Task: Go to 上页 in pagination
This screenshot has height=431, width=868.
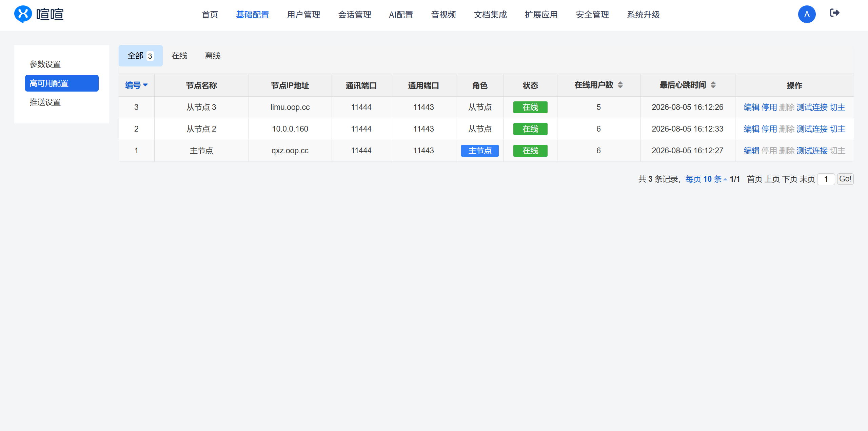Action: coord(772,179)
